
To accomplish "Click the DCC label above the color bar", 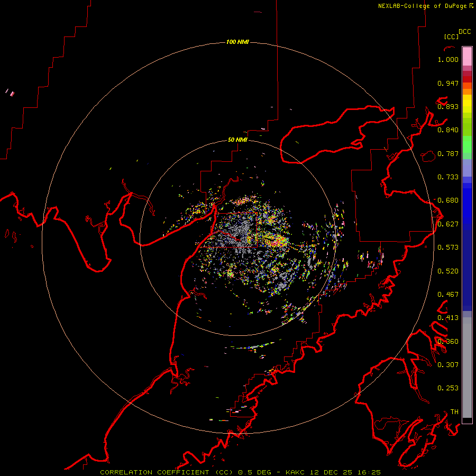I will pos(464,32).
